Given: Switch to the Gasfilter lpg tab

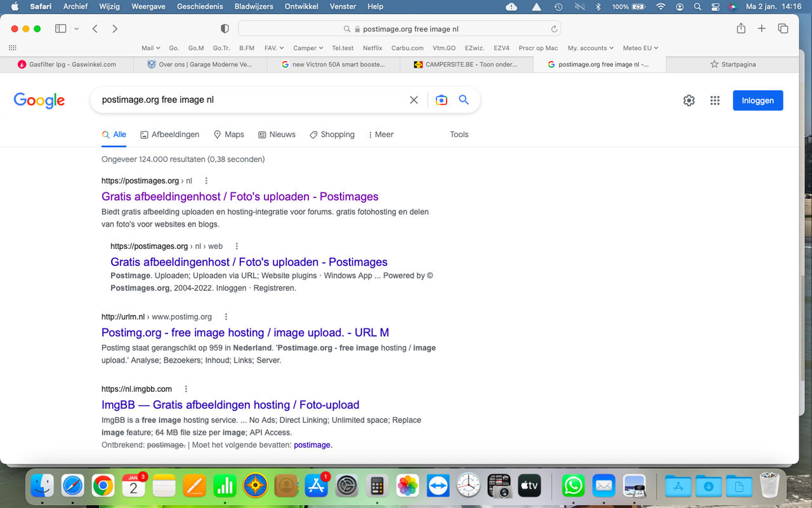Looking at the screenshot, I should point(67,64).
